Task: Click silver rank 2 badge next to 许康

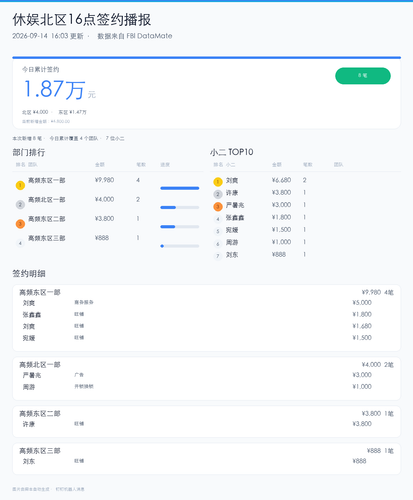Action: click(218, 194)
